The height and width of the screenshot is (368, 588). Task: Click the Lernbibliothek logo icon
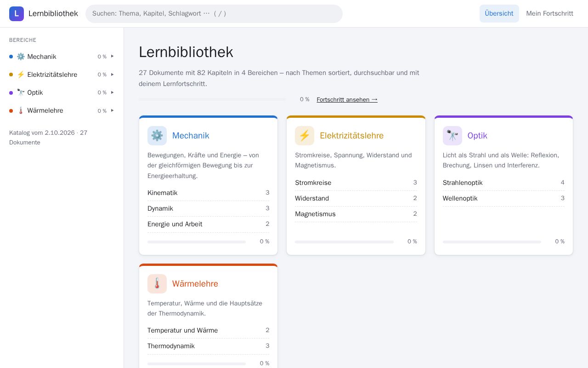[x=17, y=14]
